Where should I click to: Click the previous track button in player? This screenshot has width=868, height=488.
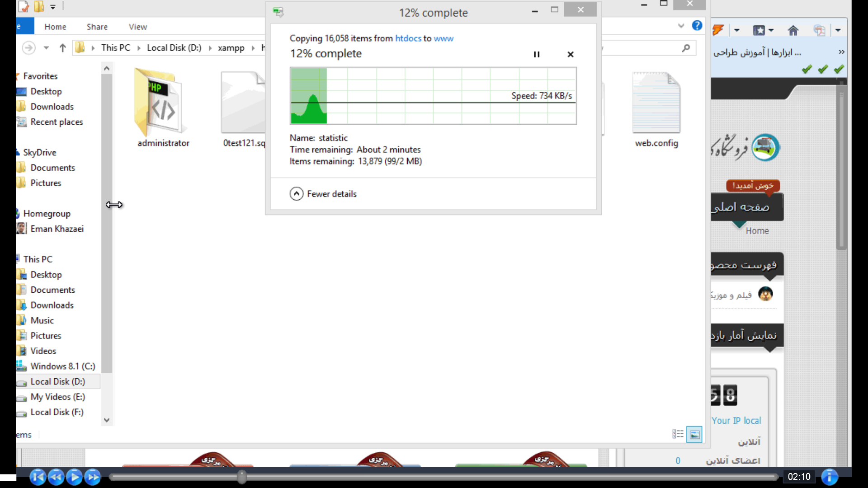[38, 476]
